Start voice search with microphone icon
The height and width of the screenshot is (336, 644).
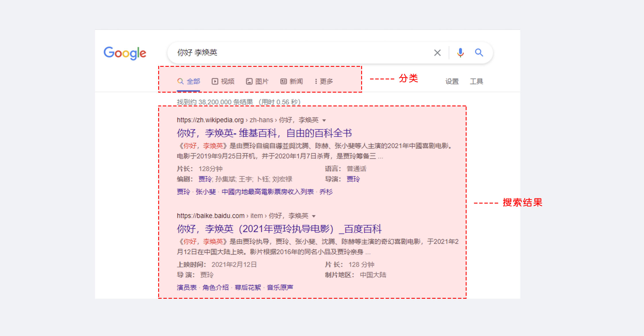point(460,53)
